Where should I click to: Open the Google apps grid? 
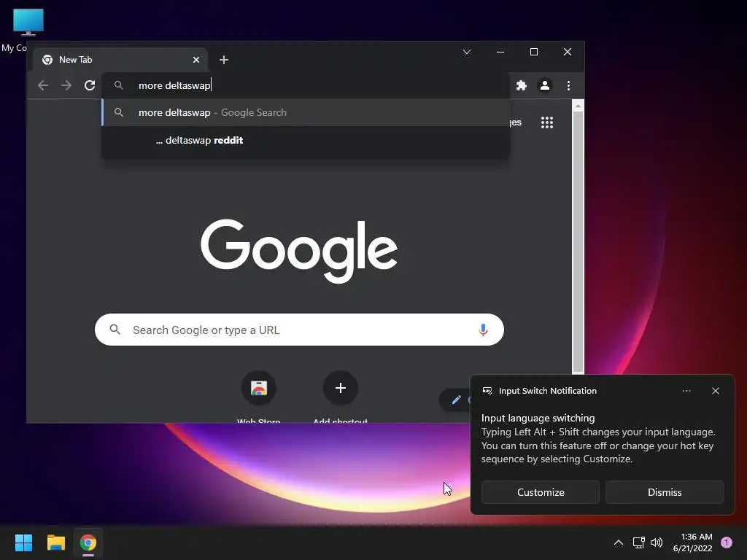point(547,122)
